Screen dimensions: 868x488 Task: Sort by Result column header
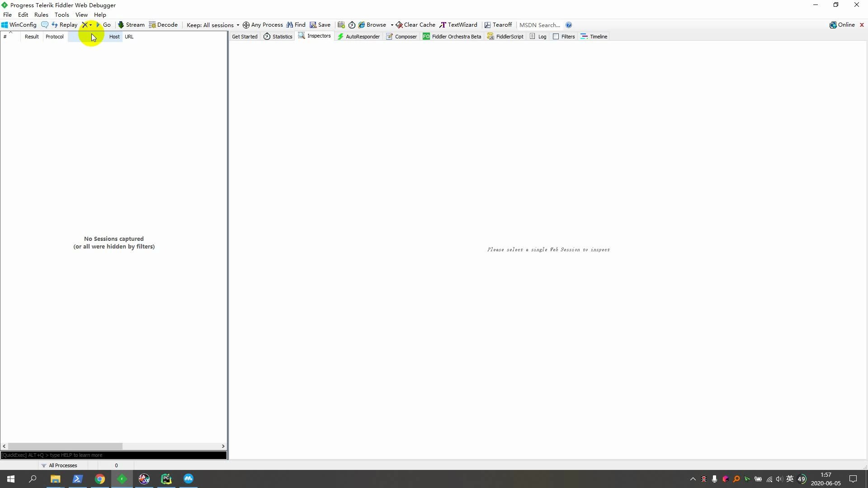click(32, 37)
